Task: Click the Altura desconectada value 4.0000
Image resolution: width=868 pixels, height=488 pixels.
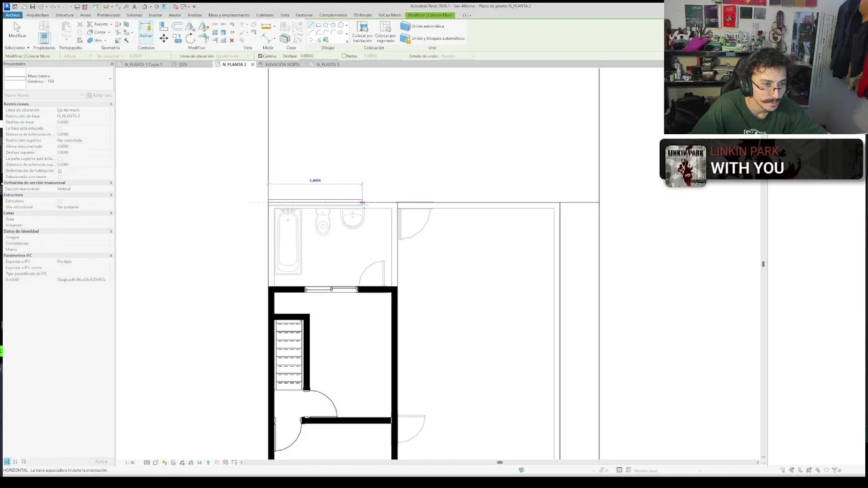Action: 62,146
